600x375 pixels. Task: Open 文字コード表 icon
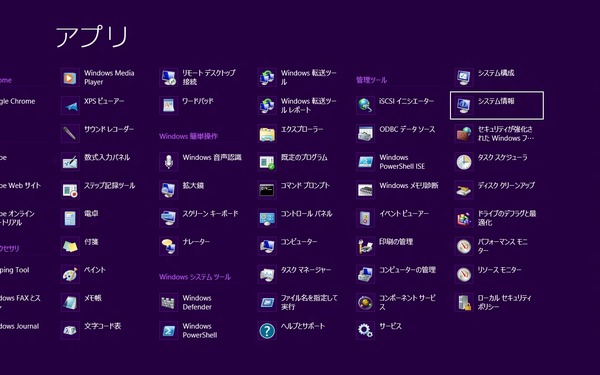70,331
